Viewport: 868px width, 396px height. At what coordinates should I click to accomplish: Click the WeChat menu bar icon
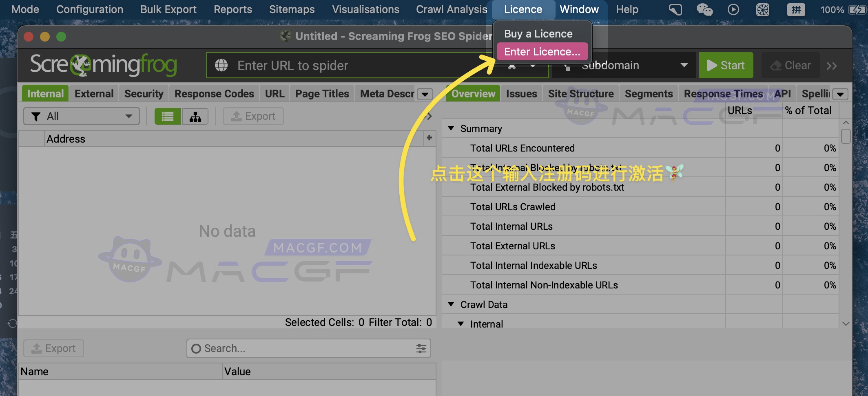coord(704,9)
